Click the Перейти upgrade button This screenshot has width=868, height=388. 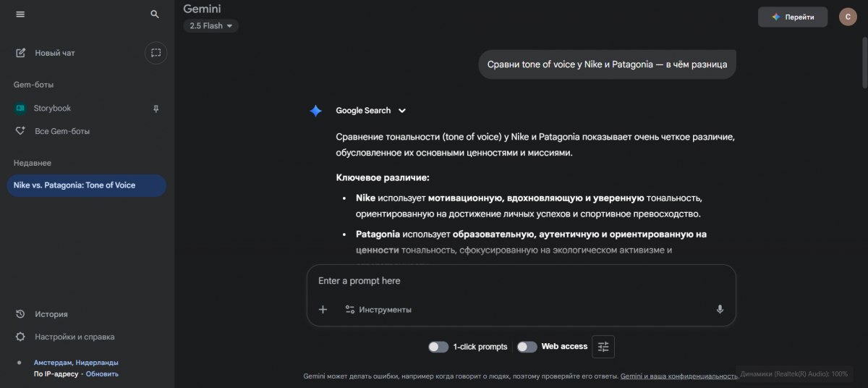(793, 17)
